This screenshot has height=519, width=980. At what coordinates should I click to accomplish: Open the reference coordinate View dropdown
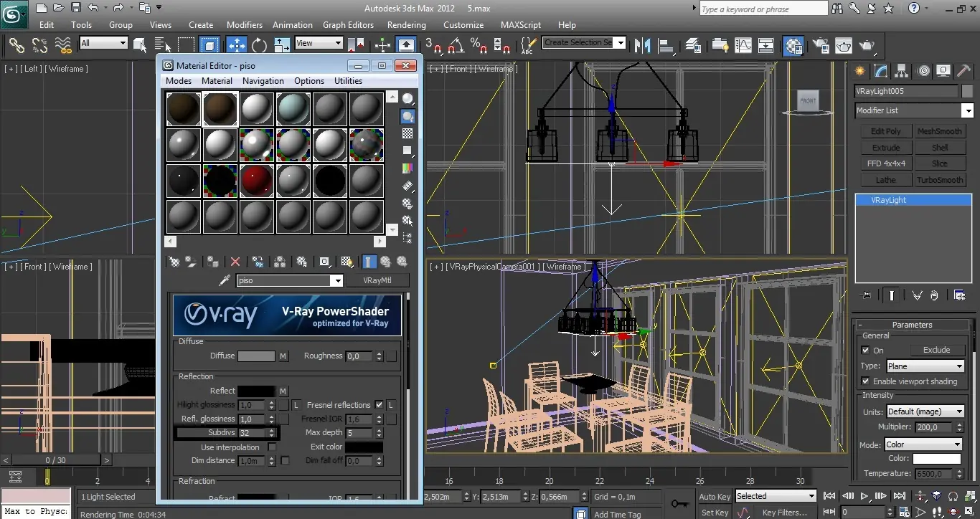(319, 43)
